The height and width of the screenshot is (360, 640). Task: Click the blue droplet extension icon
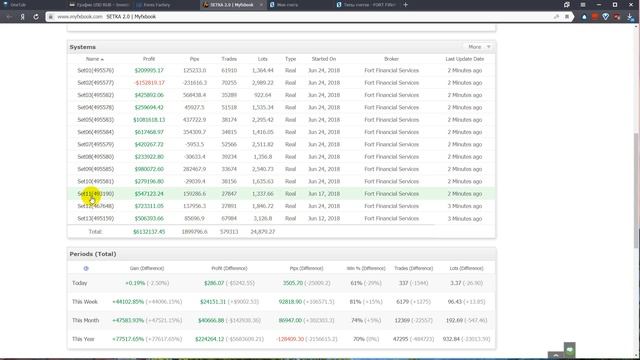coord(584,17)
